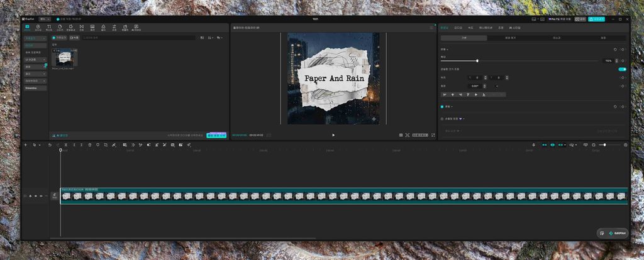Switch to AI style tab in properties panel
The image size is (644, 260).
(514, 28)
